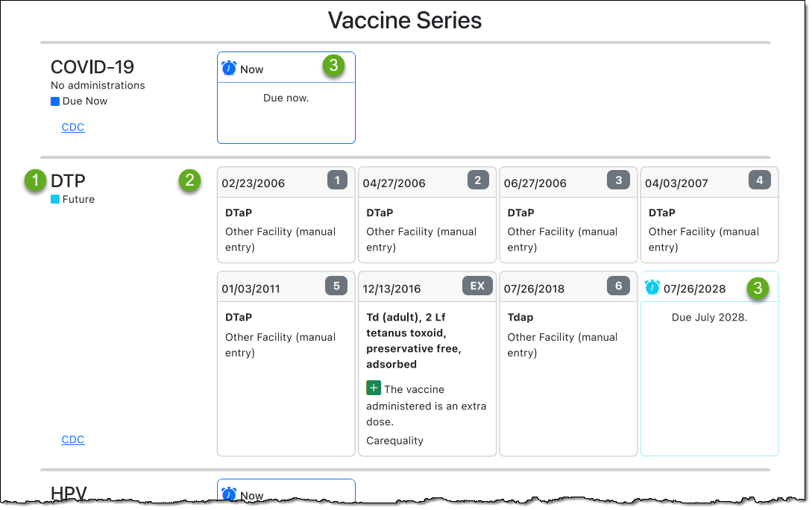This screenshot has width=812, height=510.
Task: Click dose number 1 badge on 02/23/2006
Action: pos(337,180)
